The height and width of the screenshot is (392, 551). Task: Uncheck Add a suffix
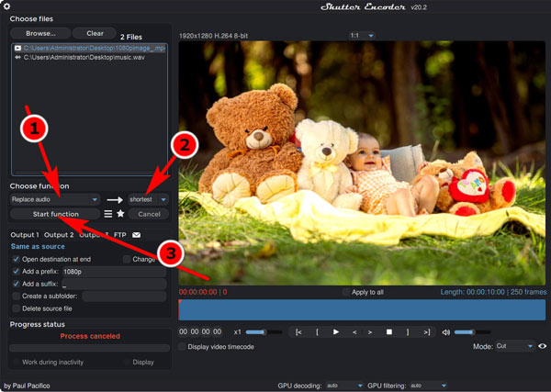click(16, 284)
